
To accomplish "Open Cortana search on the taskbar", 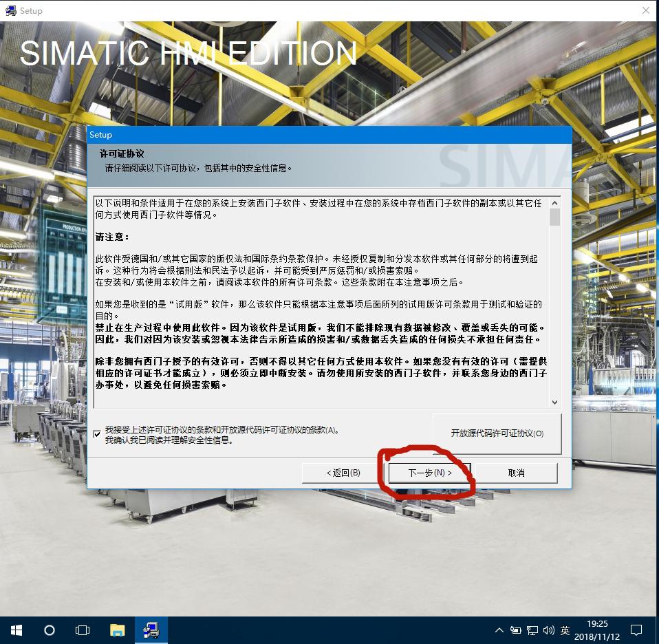I will point(48,630).
